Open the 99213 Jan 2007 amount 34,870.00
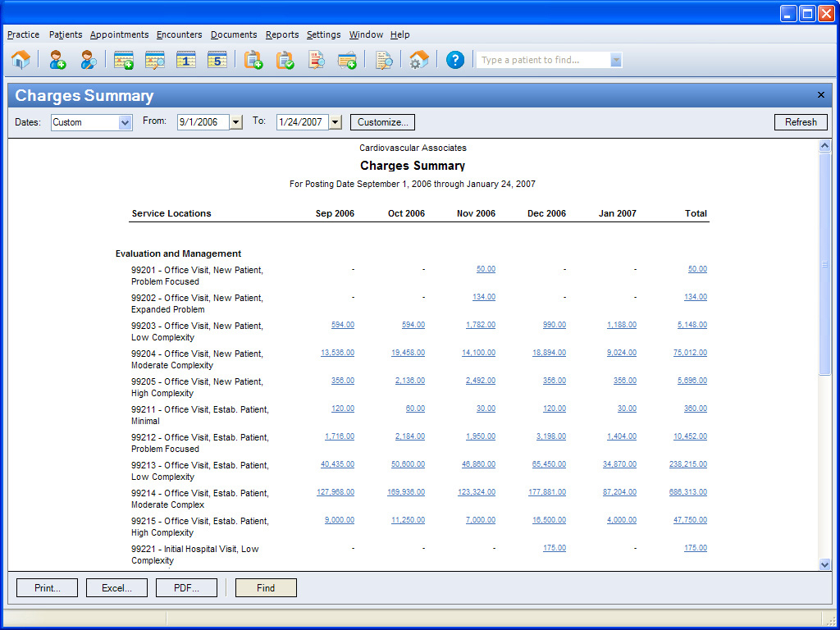Viewport: 840px width, 630px height. click(619, 464)
